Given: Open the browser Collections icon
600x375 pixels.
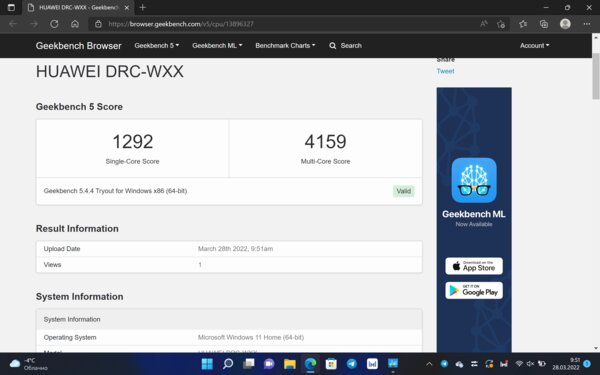Looking at the screenshot, I should tap(544, 24).
